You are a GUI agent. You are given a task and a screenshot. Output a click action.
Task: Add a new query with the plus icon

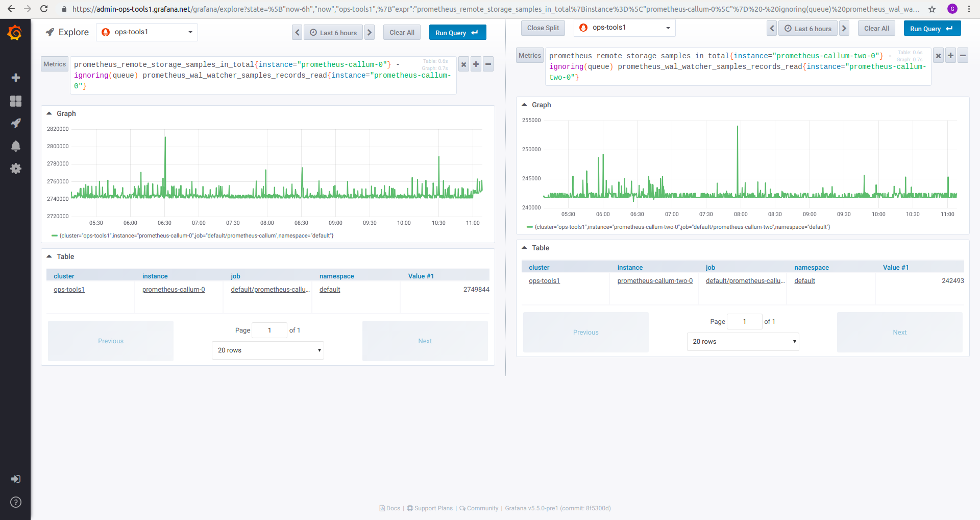(x=475, y=64)
